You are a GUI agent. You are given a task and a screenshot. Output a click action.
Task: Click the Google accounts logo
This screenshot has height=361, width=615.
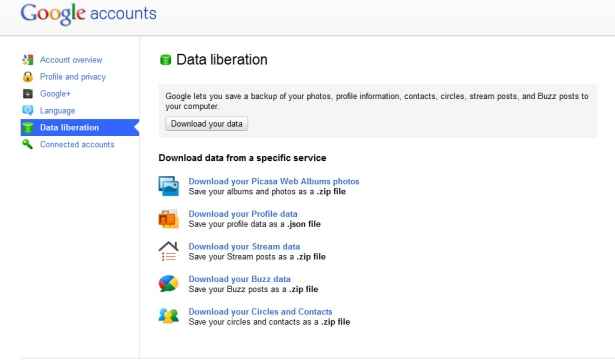pos(89,14)
